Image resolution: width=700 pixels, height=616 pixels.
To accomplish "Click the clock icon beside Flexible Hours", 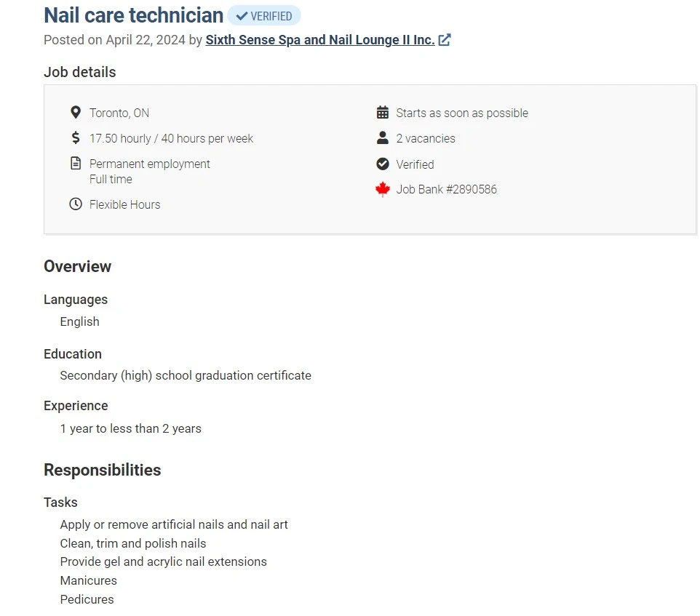I will pos(76,204).
